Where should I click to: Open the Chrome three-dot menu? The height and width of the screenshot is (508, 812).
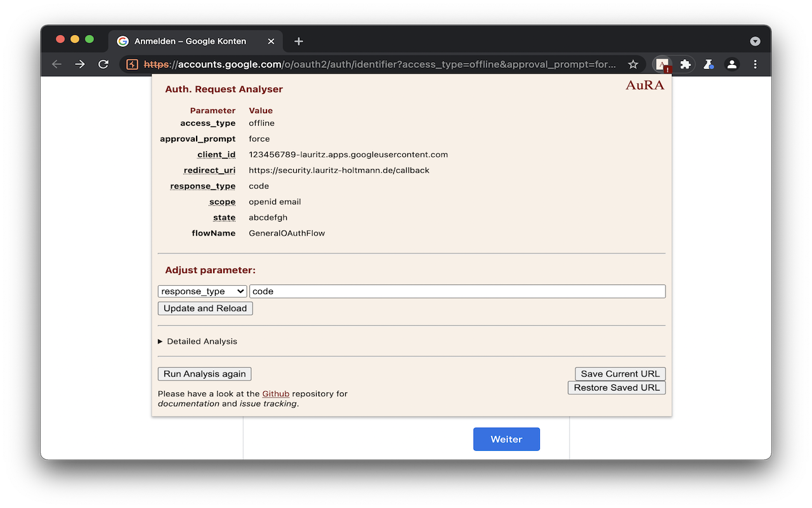click(755, 64)
